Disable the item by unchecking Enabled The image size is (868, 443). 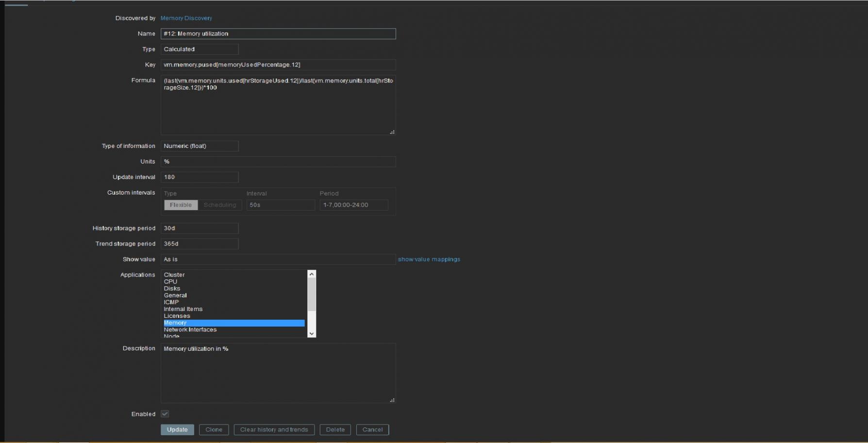pos(165,414)
